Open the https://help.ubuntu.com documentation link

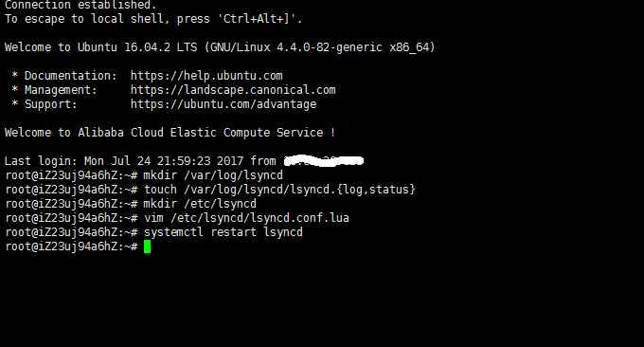coord(206,76)
